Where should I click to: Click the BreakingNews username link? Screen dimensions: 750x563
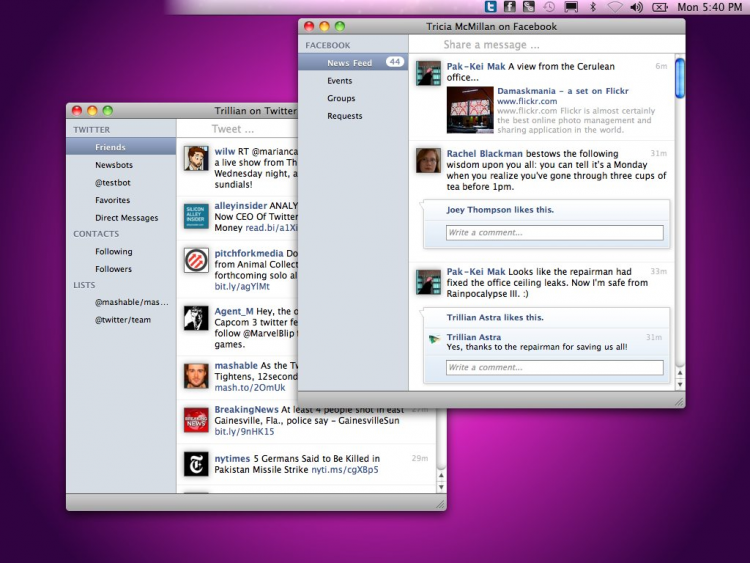click(x=246, y=409)
